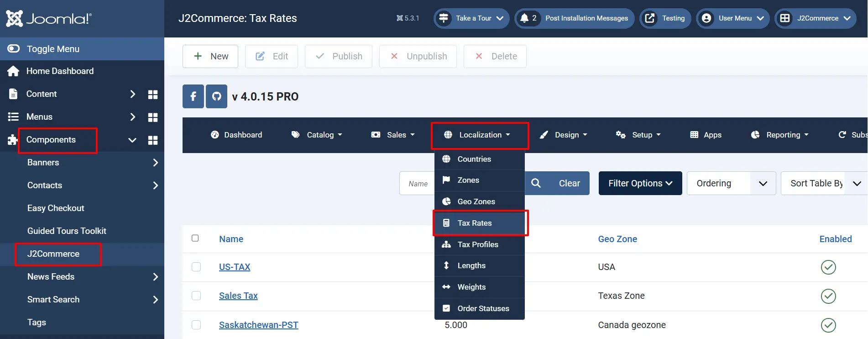Click the Apps grid icon
This screenshot has height=339, width=868.
coord(694,135)
